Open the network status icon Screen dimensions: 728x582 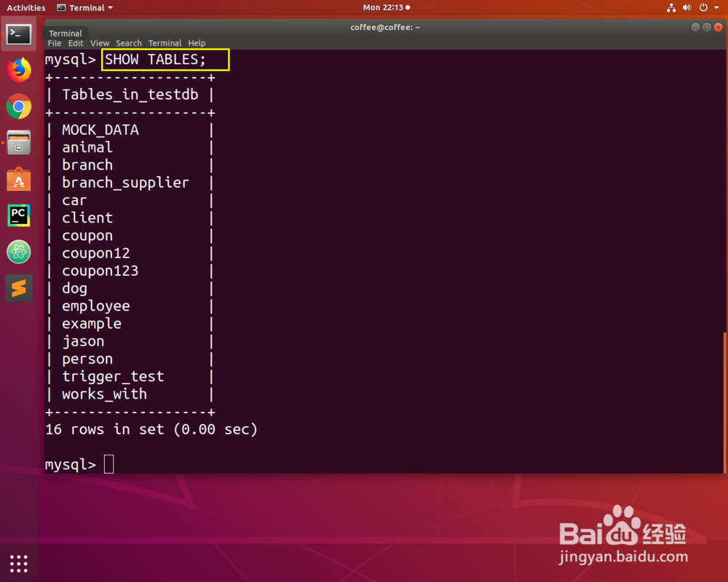[x=671, y=7]
